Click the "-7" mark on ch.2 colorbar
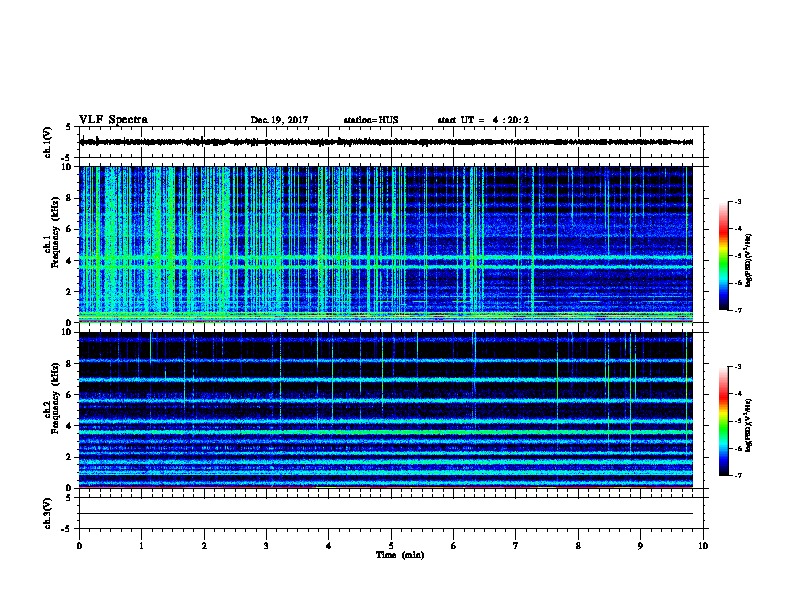792x612 pixels. point(737,475)
